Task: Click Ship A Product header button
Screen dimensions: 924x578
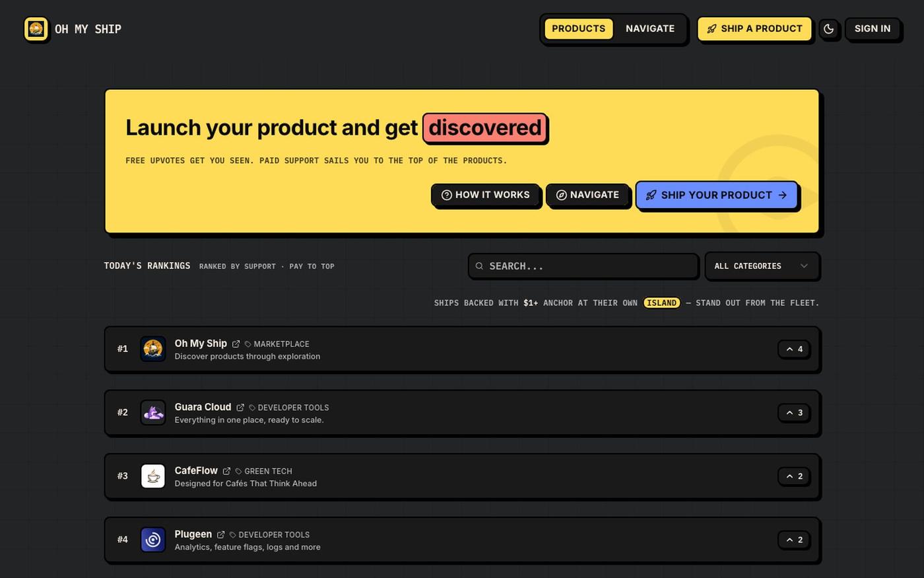Action: 754,29
